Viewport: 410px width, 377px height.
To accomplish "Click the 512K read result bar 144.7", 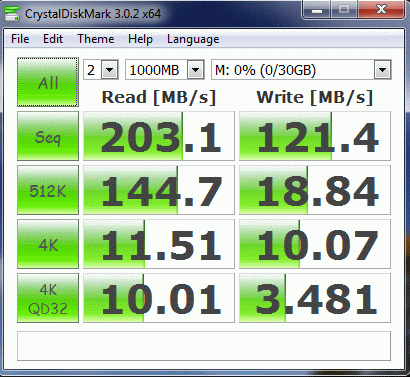I will tap(159, 190).
